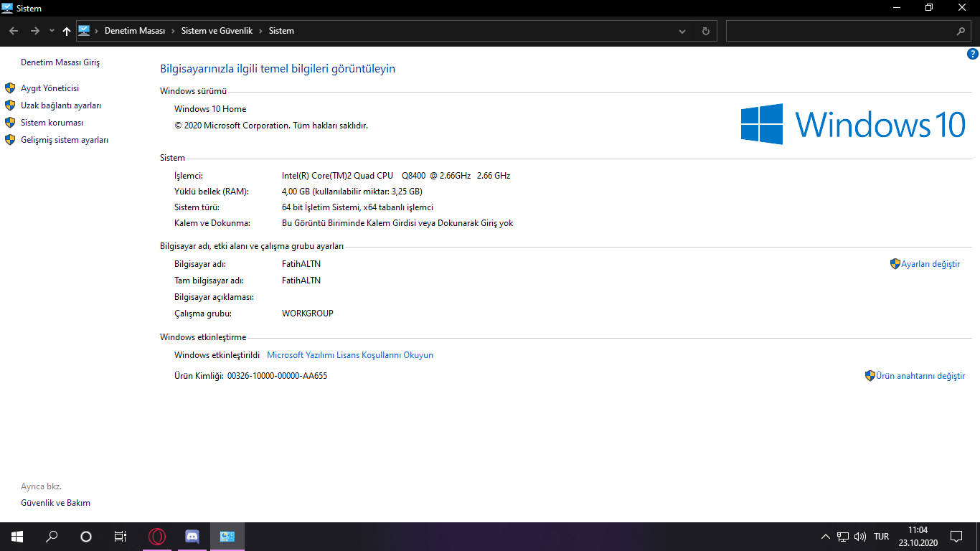This screenshot has height=551, width=980.
Task: Open Opera browser from the taskbar
Action: tap(157, 537)
